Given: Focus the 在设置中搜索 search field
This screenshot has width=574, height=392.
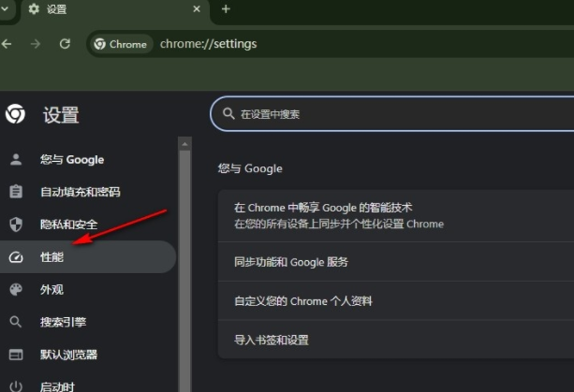Looking at the screenshot, I should 392,114.
